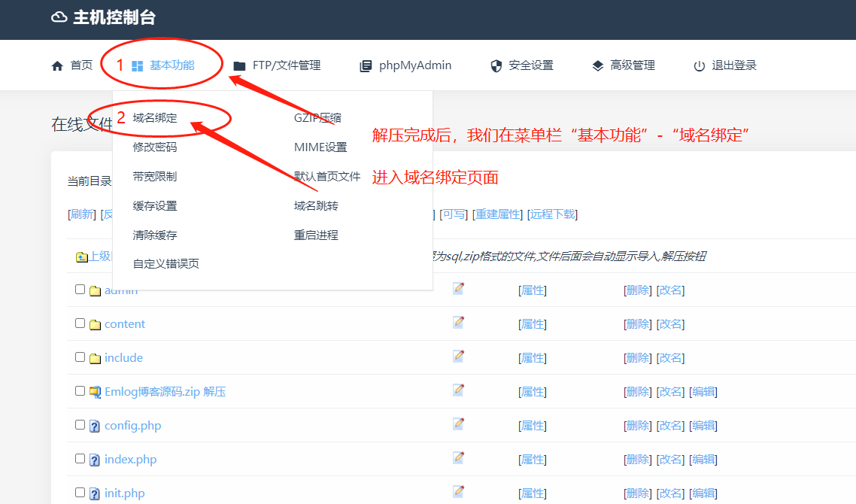
Task: Click the folder icon next to admin
Action: (x=96, y=290)
